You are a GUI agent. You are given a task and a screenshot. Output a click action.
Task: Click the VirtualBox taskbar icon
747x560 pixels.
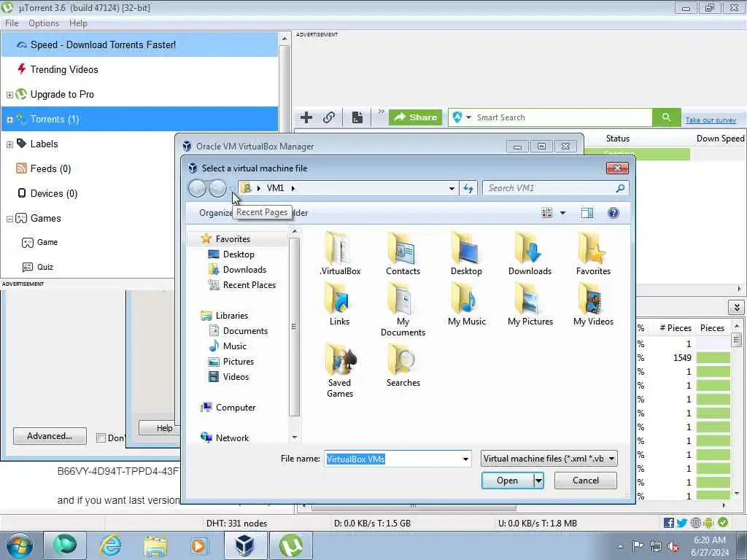pos(245,545)
